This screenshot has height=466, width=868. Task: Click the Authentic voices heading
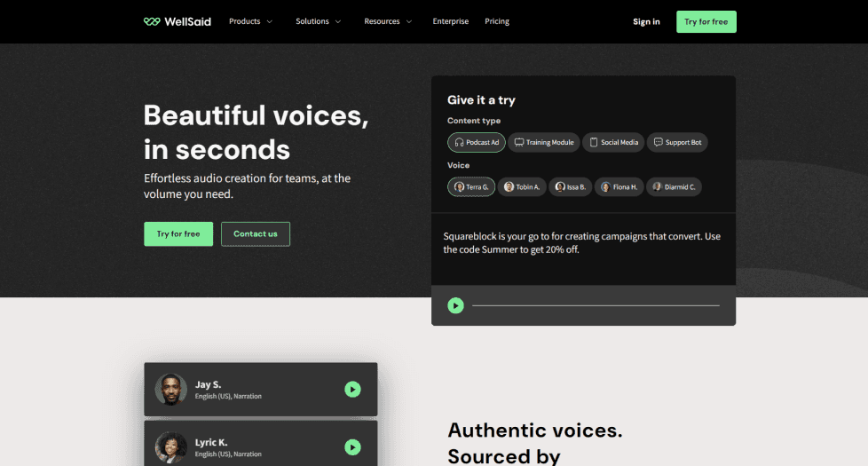[x=535, y=443]
